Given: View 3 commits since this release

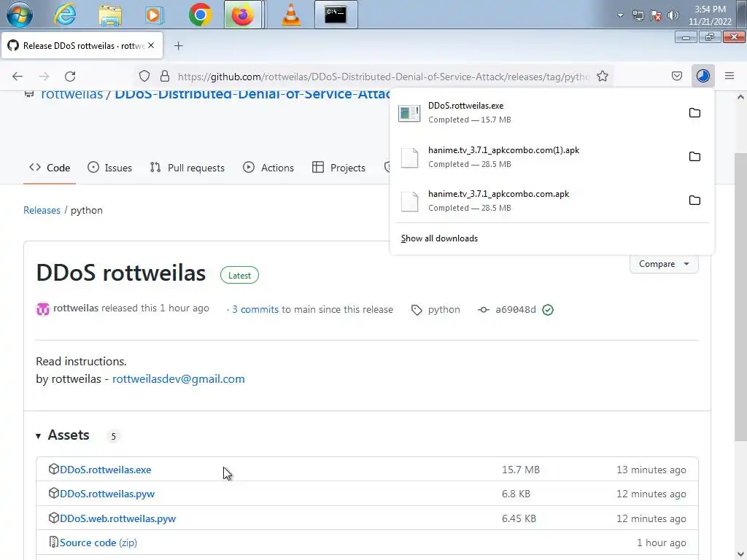Looking at the screenshot, I should 255,309.
